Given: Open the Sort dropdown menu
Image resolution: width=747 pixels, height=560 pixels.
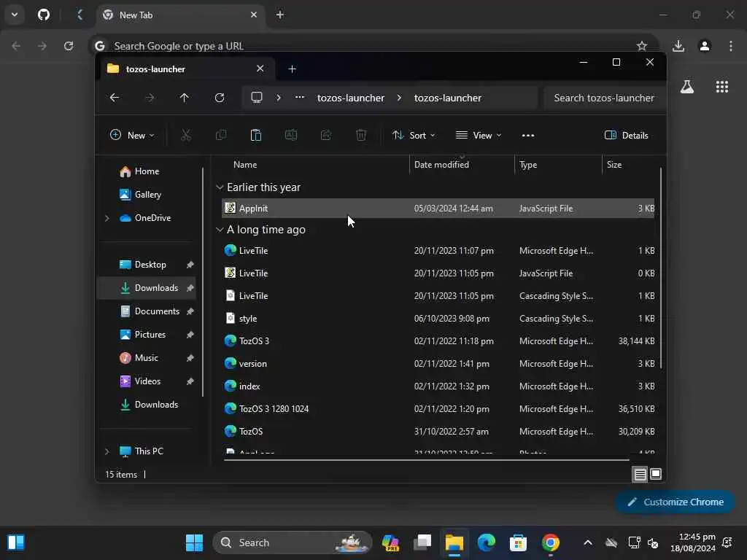Looking at the screenshot, I should [x=414, y=135].
